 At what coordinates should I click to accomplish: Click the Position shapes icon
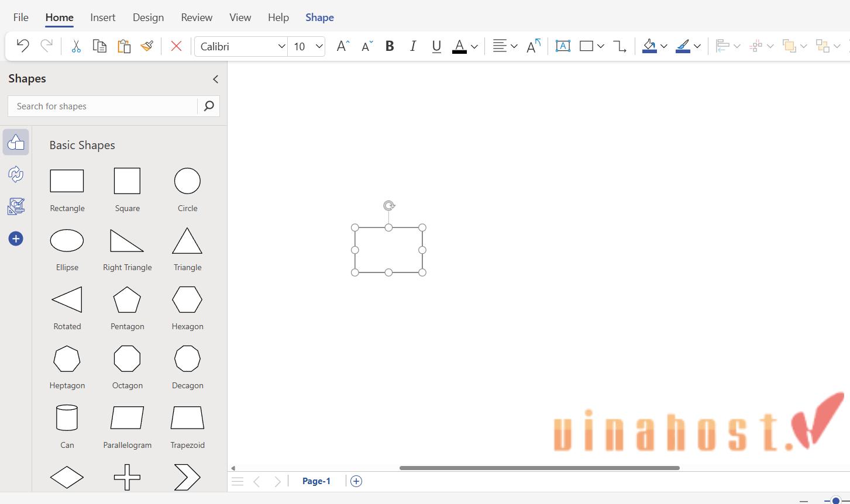pos(756,46)
